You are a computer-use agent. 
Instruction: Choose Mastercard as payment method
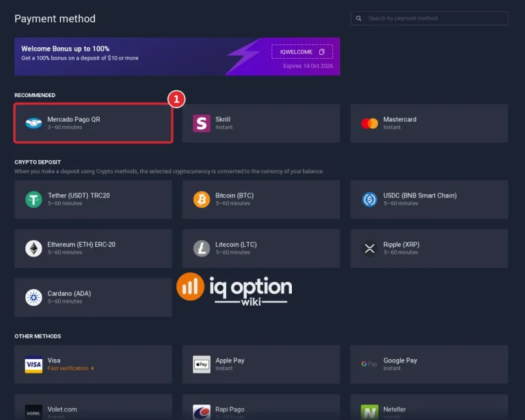point(429,123)
